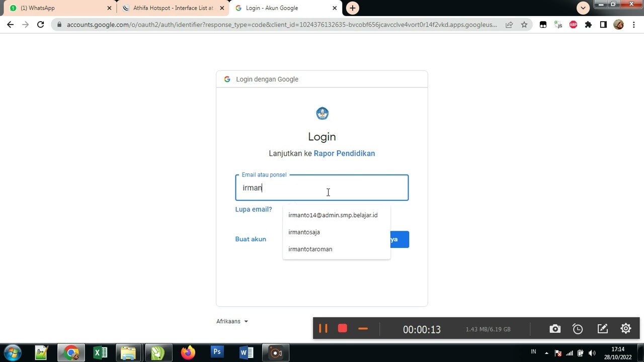Viewport: 644px width, 362px height.
Task: Open the Chrome profile avatar
Action: point(619,24)
